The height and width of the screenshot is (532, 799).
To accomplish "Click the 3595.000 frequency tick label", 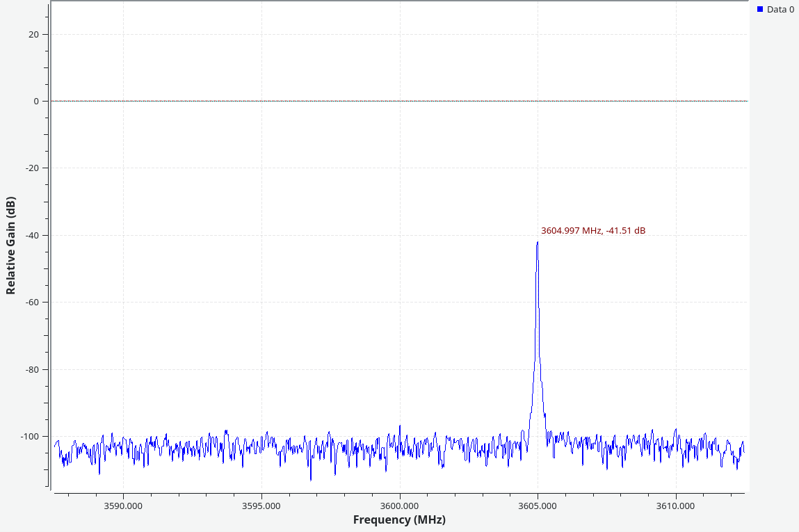I will pos(261,506).
